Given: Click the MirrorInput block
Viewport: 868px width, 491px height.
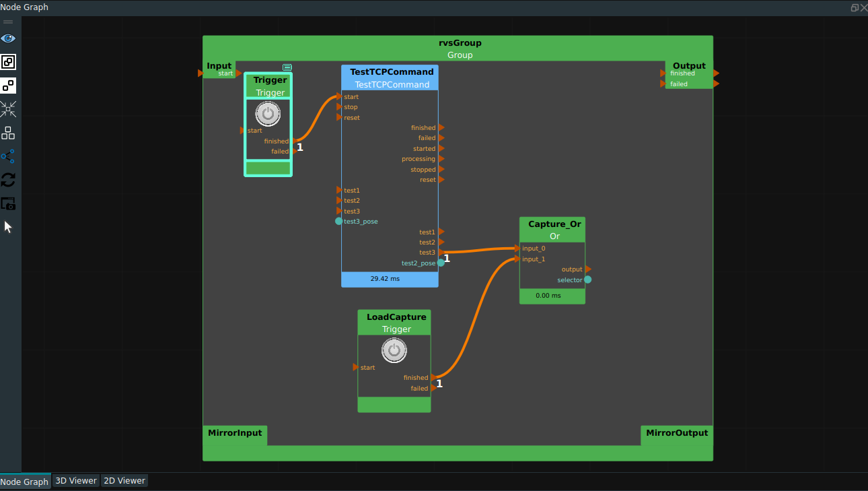Looking at the screenshot, I should point(235,435).
